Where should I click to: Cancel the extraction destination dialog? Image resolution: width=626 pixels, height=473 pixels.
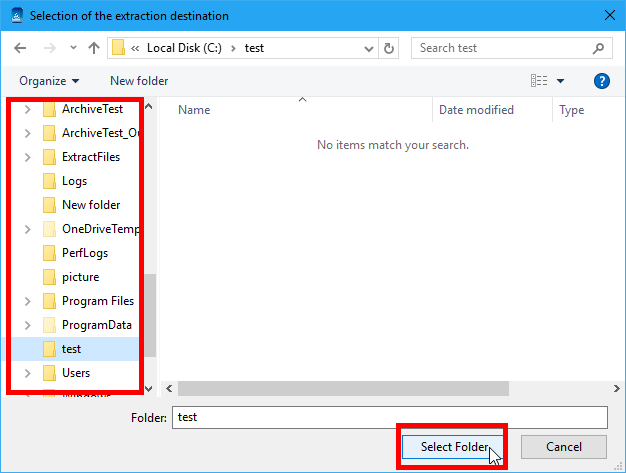564,446
